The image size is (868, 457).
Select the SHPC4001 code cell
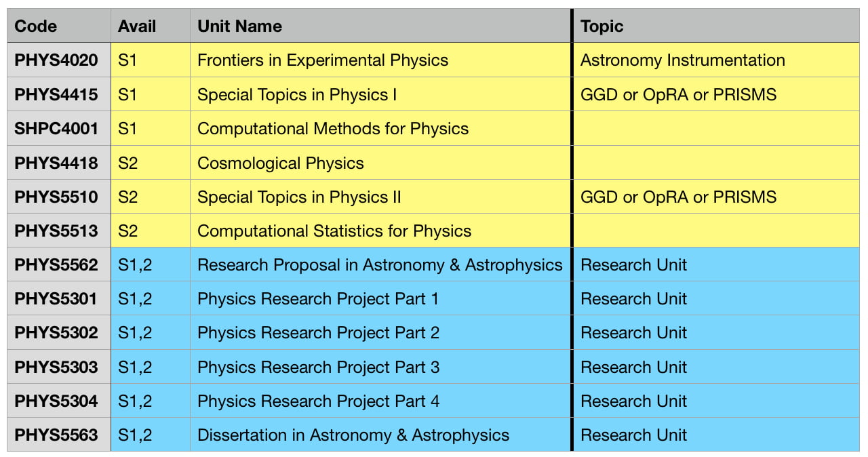click(56, 129)
